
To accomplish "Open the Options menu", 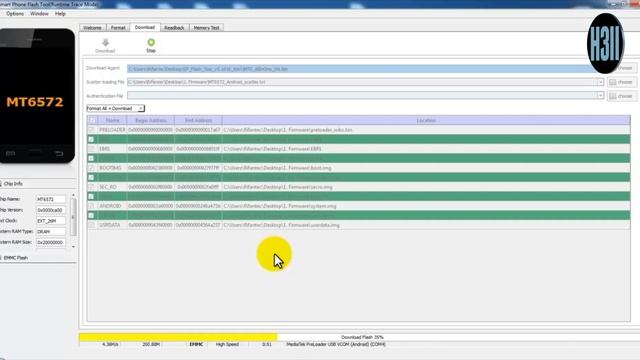I will pyautogui.click(x=15, y=14).
